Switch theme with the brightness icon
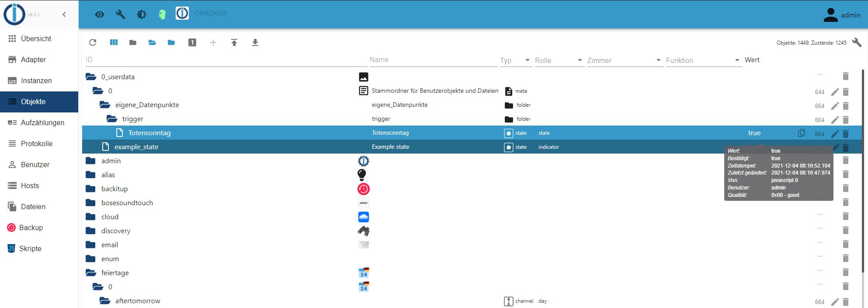The image size is (868, 308). point(142,14)
